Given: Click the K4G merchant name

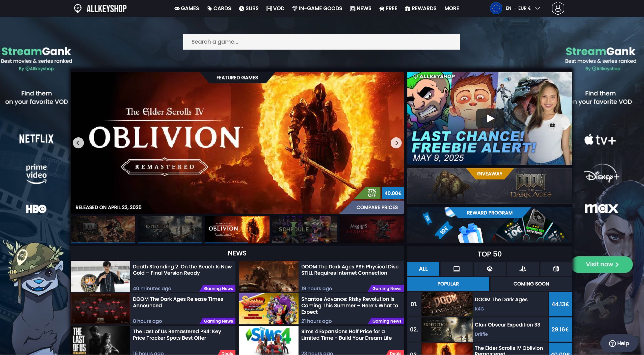Looking at the screenshot, I should [479, 309].
